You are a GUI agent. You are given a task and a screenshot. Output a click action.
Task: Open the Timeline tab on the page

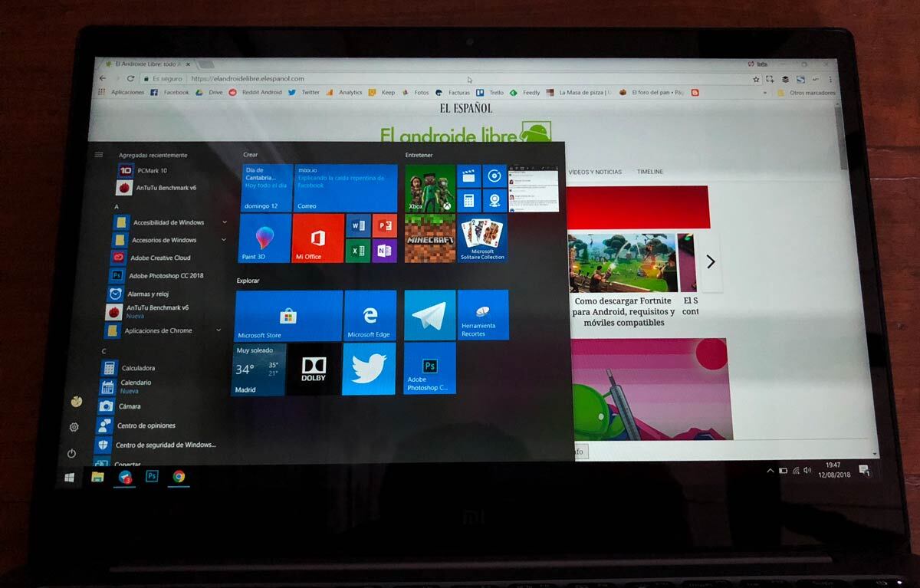650,172
